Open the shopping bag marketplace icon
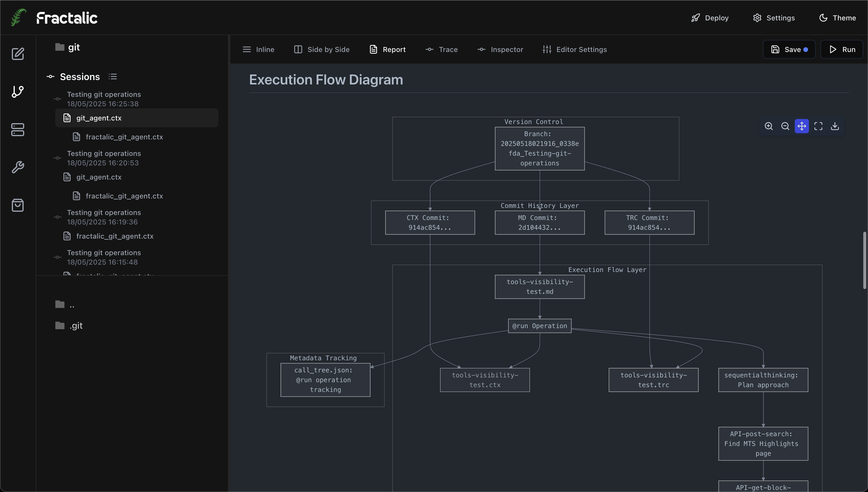The height and width of the screenshot is (492, 868). click(17, 205)
